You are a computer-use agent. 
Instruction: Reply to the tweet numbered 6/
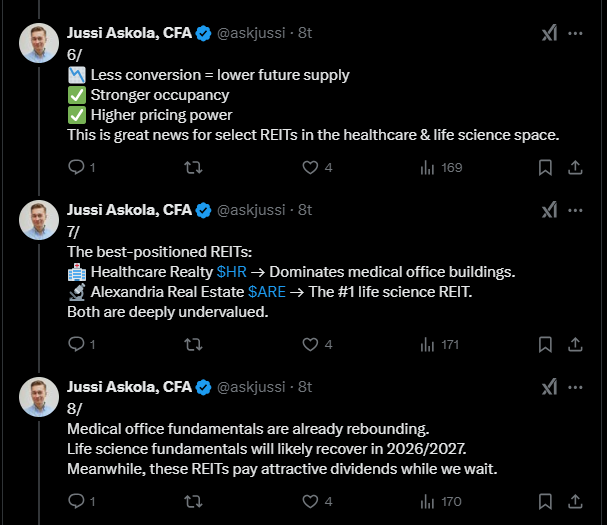[76, 168]
